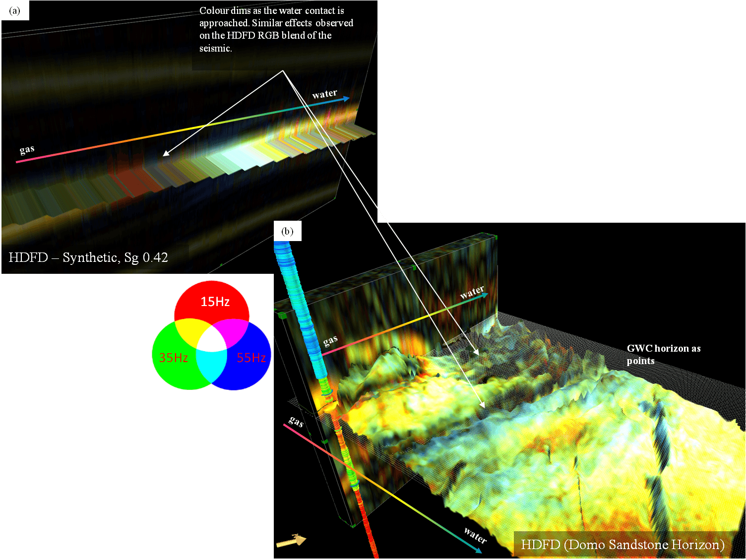Click the "water" label near the bottom arrowhead

point(475,535)
